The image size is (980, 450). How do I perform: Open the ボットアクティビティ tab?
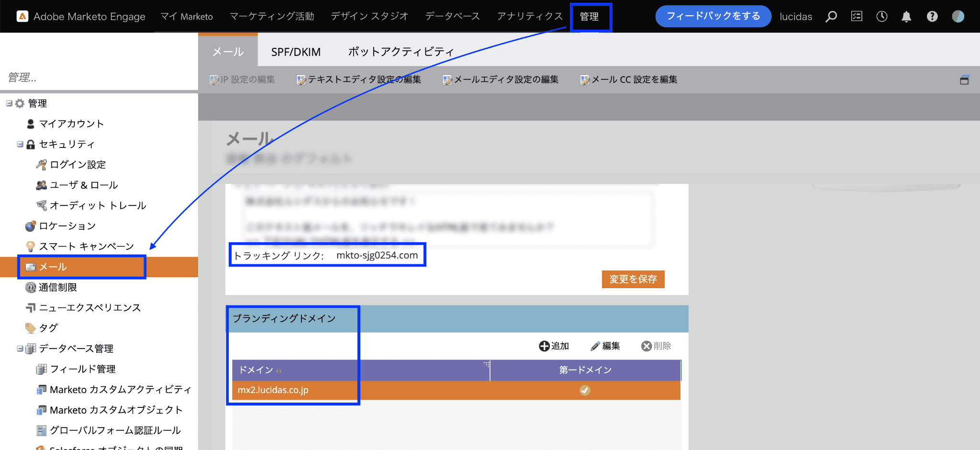pos(401,52)
